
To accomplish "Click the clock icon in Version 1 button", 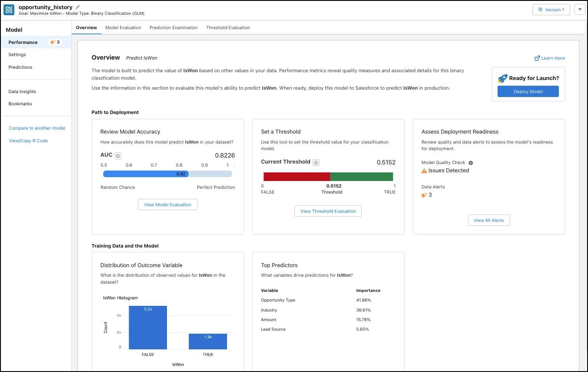I will point(541,10).
